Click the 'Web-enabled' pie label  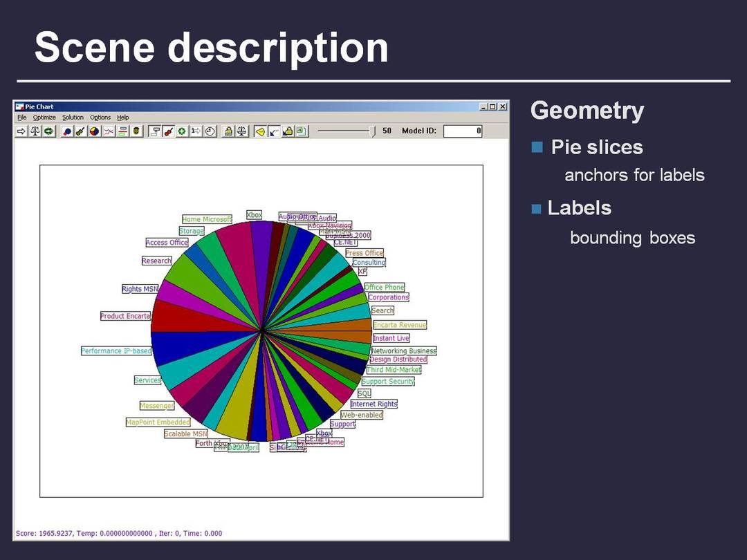(362, 415)
